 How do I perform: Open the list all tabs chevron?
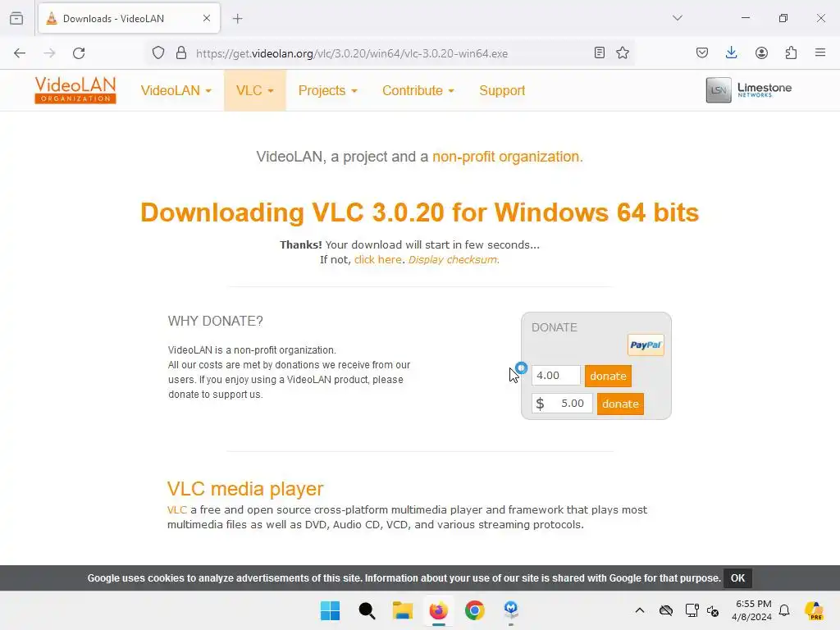[x=677, y=18]
